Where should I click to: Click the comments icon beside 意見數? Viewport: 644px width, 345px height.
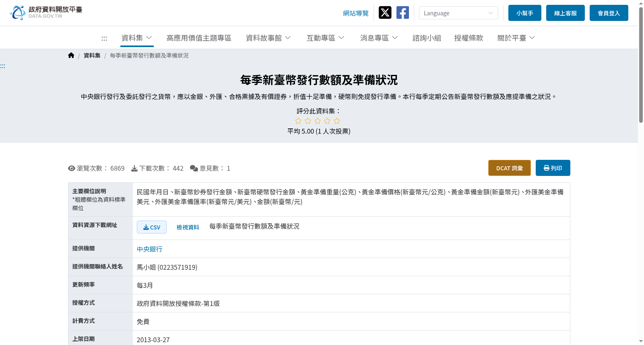tap(194, 168)
